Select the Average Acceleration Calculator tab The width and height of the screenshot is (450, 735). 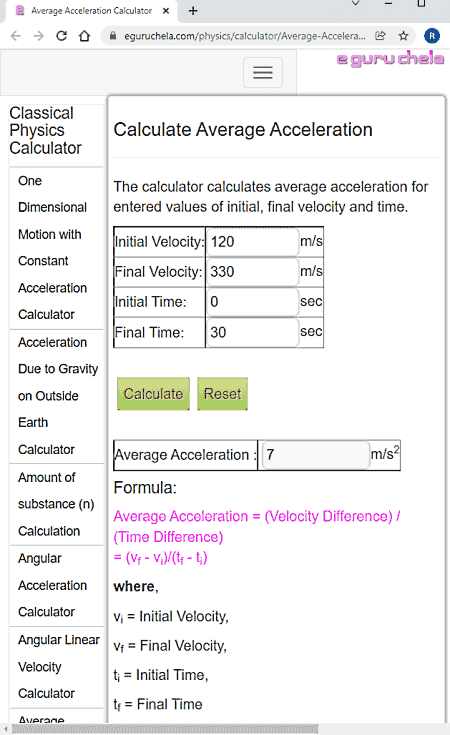tap(91, 10)
